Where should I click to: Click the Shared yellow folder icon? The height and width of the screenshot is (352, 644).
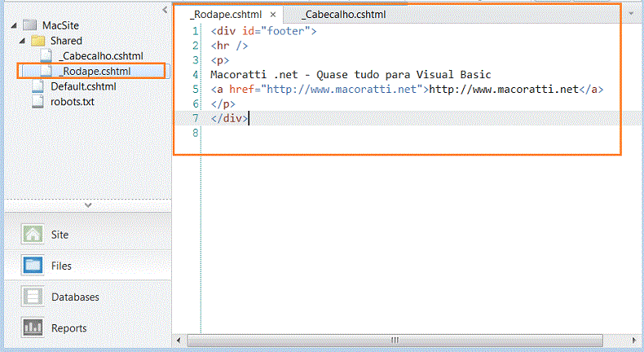37,41
